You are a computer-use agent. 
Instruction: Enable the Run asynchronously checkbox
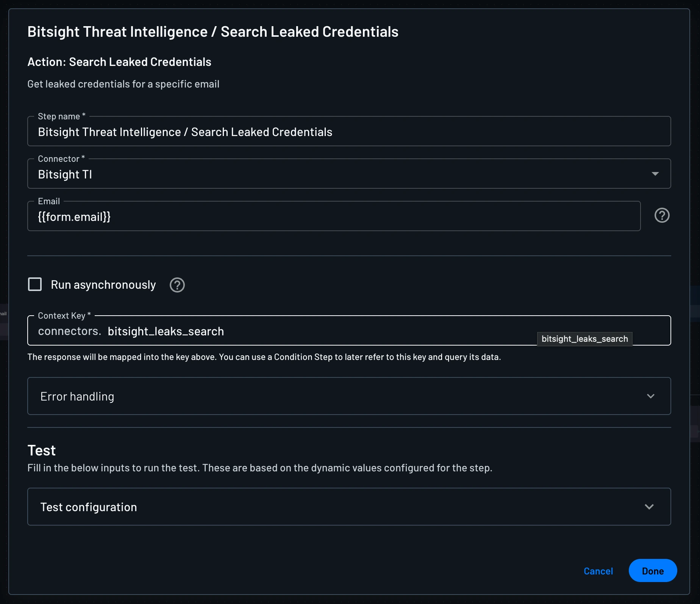pyautogui.click(x=35, y=284)
